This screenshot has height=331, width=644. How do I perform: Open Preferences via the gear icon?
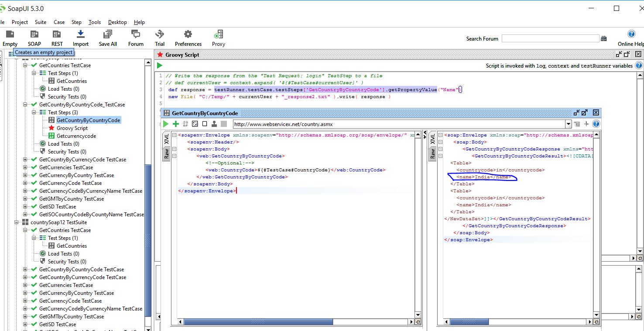point(188,35)
